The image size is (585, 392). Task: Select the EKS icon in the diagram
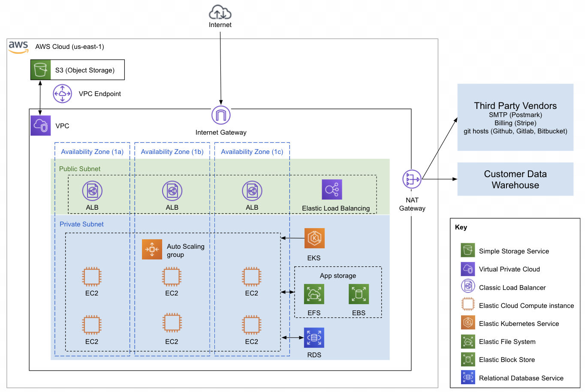(314, 238)
